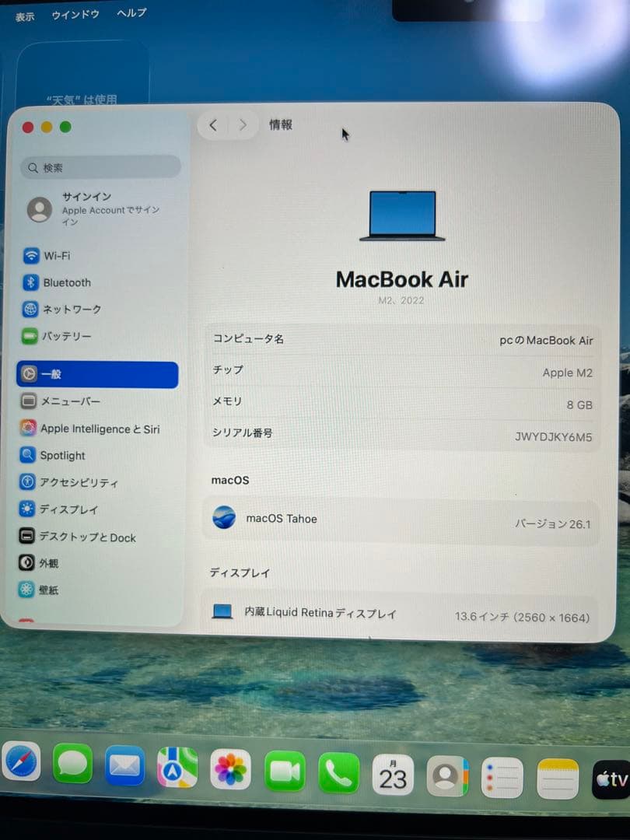Launch Phone app from the Dock

click(x=338, y=773)
